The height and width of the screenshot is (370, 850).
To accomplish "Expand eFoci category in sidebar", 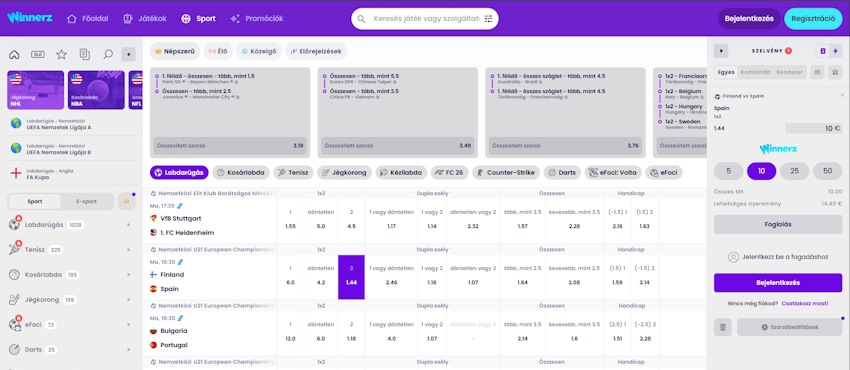I will 72,324.
